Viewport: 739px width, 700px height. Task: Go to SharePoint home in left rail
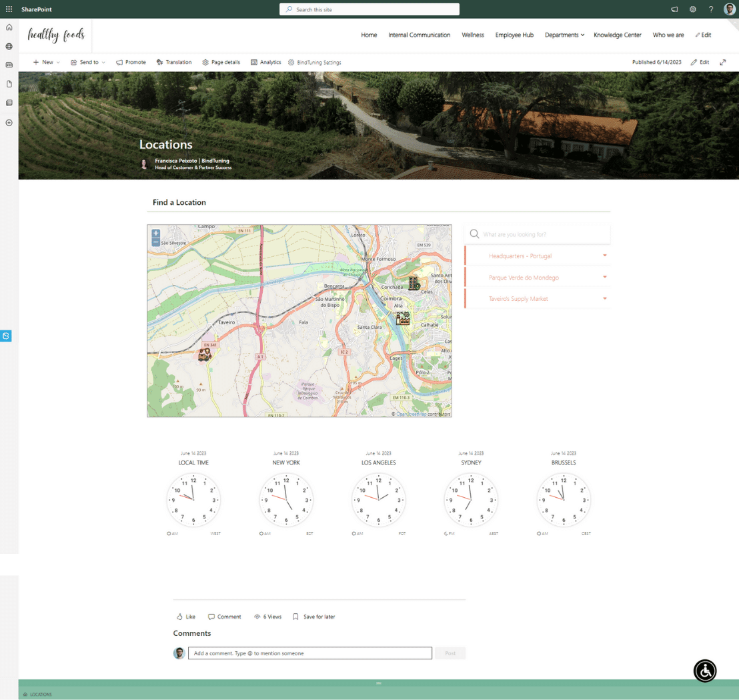click(x=9, y=27)
